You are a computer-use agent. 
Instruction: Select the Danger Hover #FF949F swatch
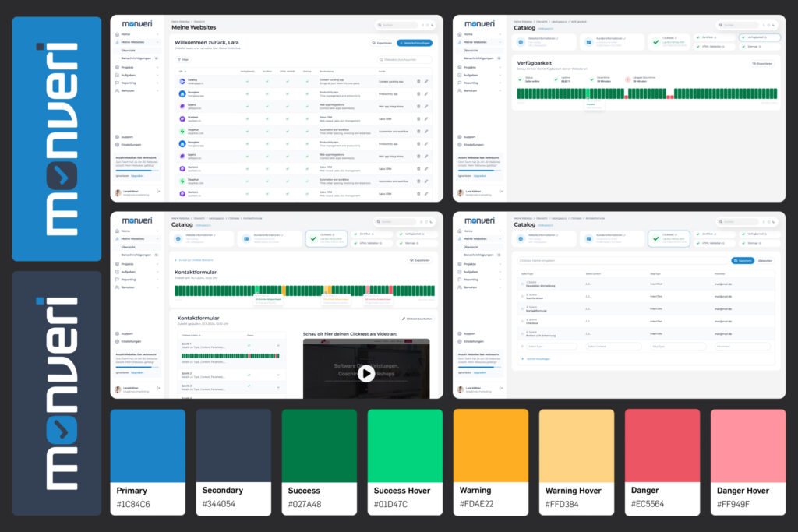click(748, 463)
